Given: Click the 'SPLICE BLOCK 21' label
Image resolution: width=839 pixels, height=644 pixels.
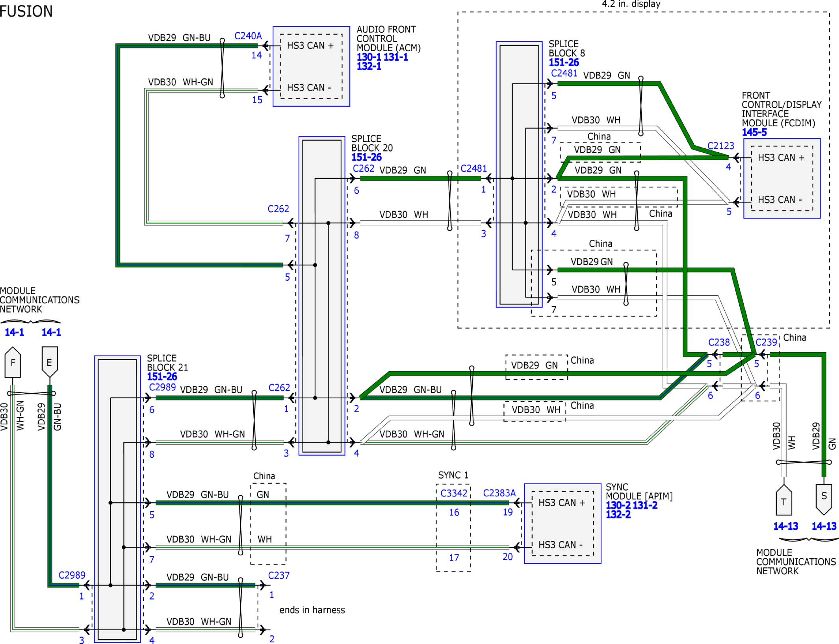Looking at the screenshot, I should coord(167,363).
